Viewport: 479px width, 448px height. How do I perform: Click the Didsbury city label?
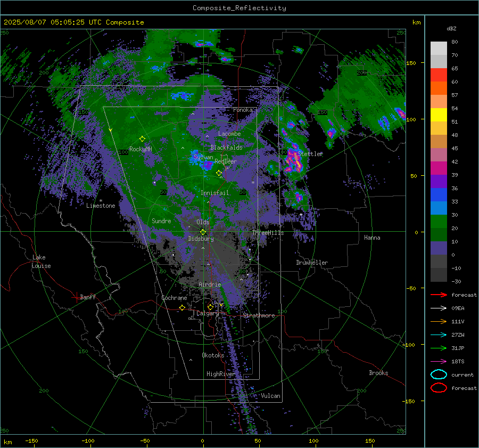201,239
